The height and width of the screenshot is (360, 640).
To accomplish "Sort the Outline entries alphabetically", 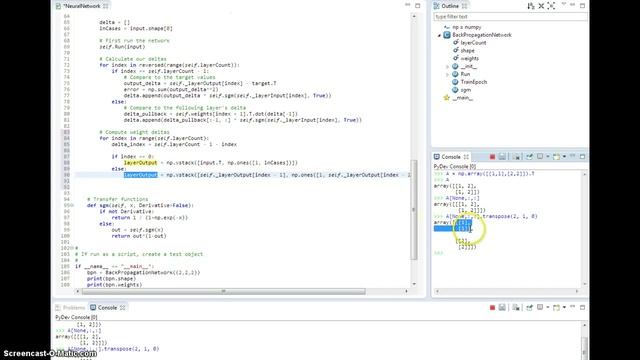I will 531,6.
